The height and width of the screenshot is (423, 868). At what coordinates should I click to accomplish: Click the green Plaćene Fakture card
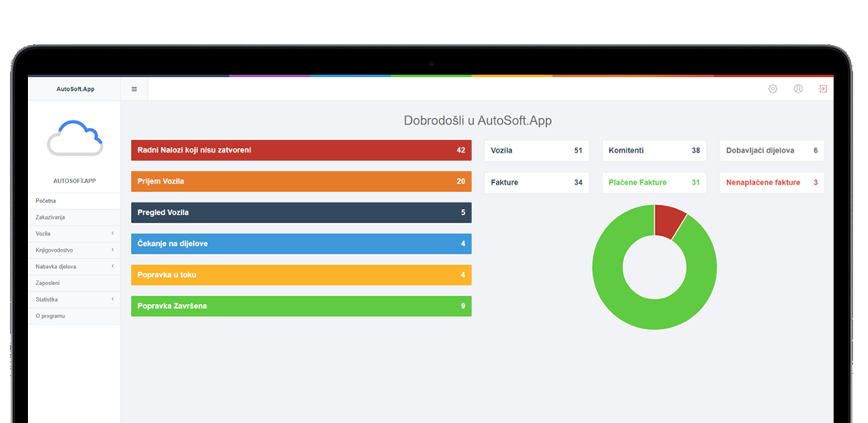tap(654, 182)
